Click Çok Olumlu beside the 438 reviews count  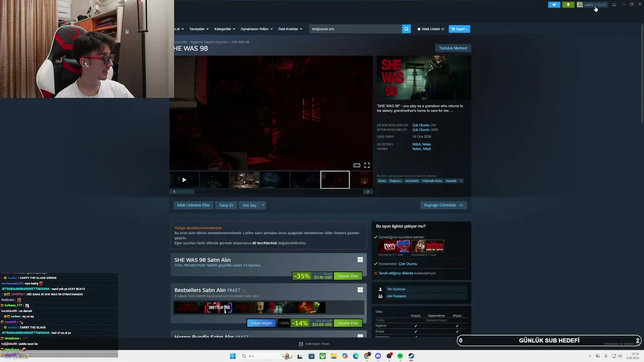[x=421, y=130]
